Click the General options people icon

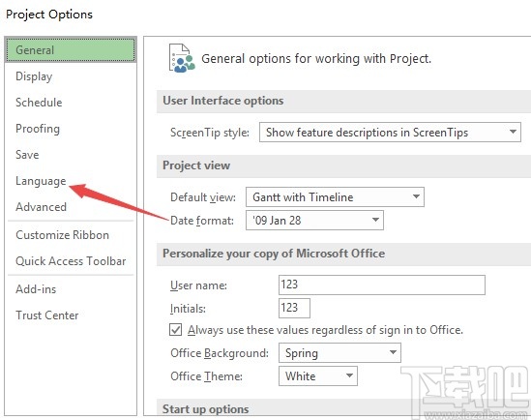click(x=182, y=58)
